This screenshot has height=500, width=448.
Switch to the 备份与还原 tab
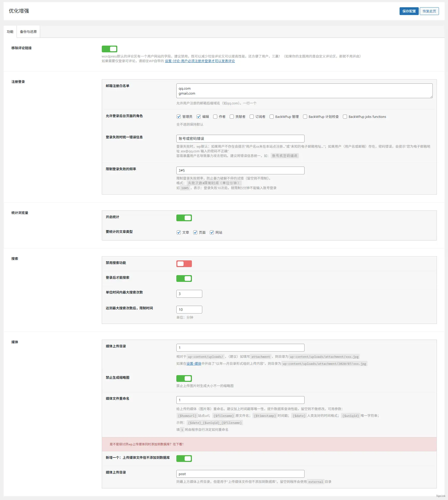28,31
